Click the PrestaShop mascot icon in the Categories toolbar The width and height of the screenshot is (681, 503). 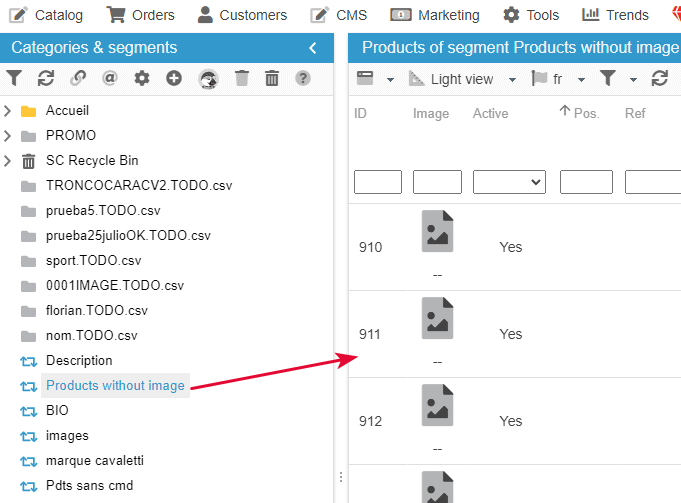(208, 78)
